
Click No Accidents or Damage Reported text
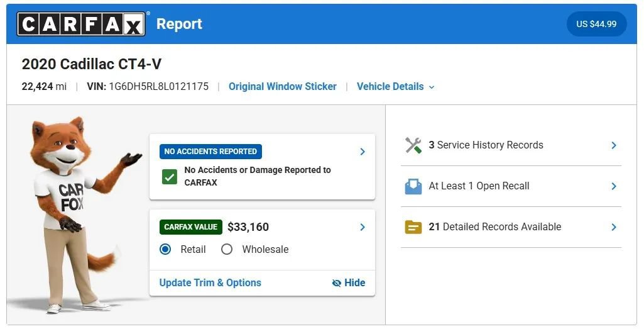click(x=258, y=176)
